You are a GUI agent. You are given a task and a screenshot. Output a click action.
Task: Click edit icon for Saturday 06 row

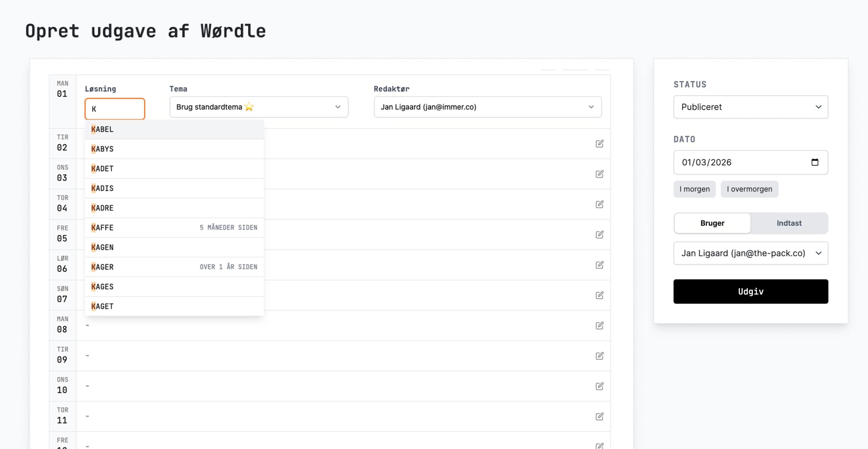tap(599, 265)
